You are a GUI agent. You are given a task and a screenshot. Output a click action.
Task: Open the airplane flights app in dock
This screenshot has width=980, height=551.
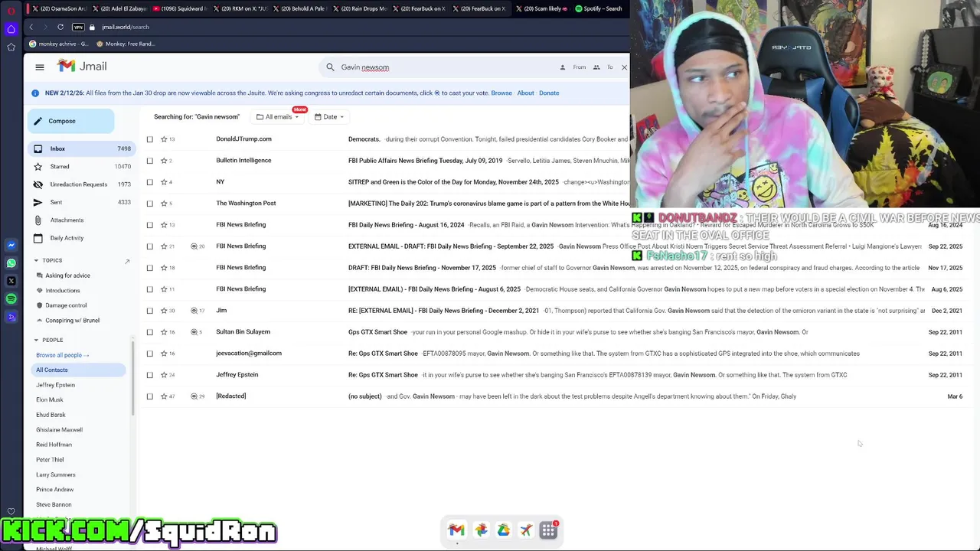[526, 530]
